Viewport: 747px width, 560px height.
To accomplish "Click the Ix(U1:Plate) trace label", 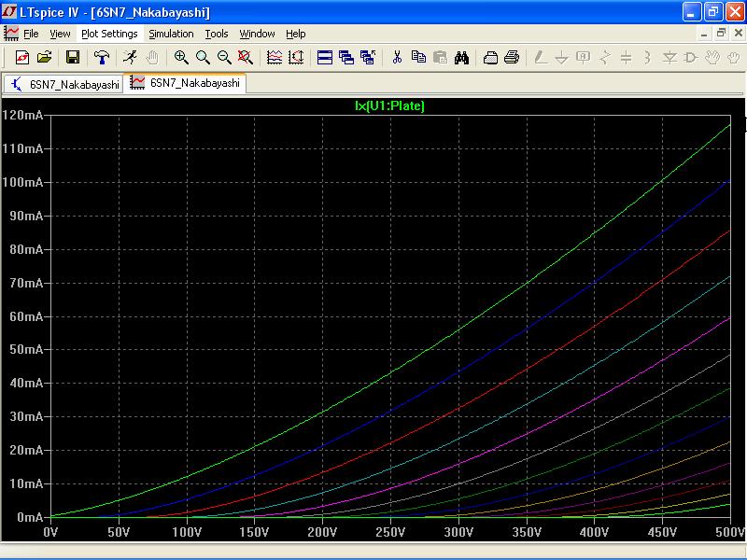I will point(389,105).
